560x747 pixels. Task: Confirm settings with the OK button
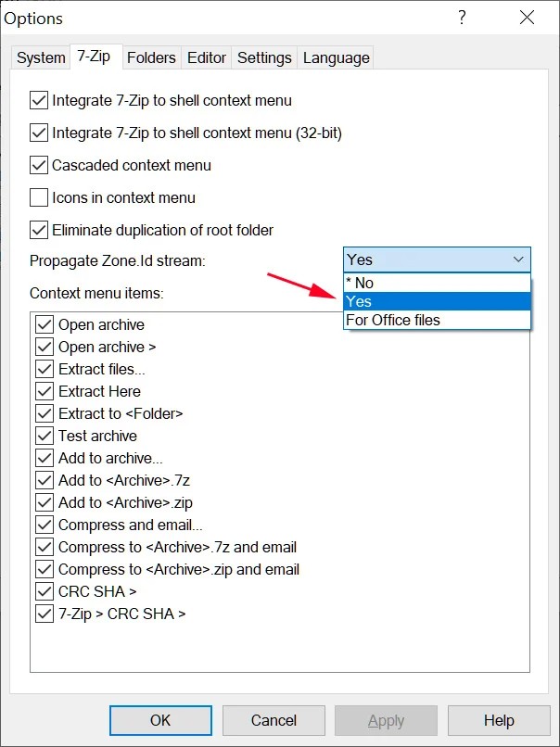tap(160, 720)
